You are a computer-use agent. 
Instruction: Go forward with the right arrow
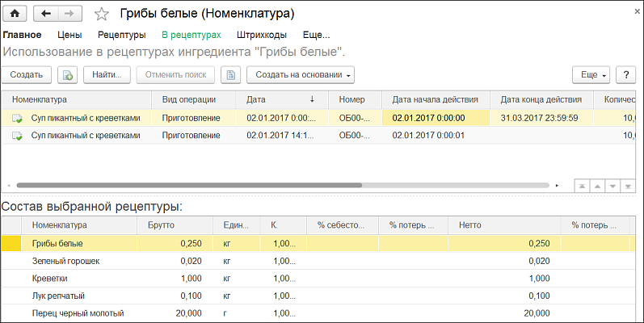click(x=69, y=14)
